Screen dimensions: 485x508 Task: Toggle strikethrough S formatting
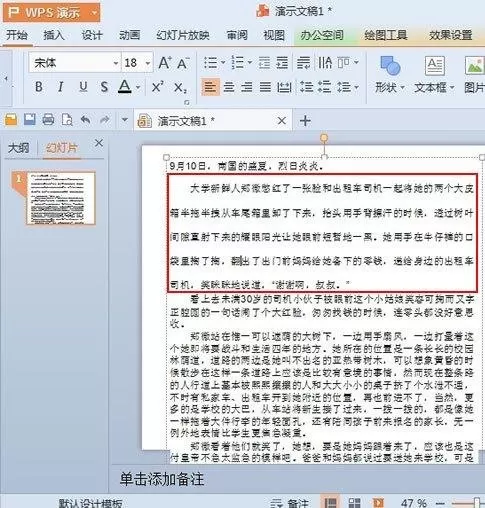[104, 87]
